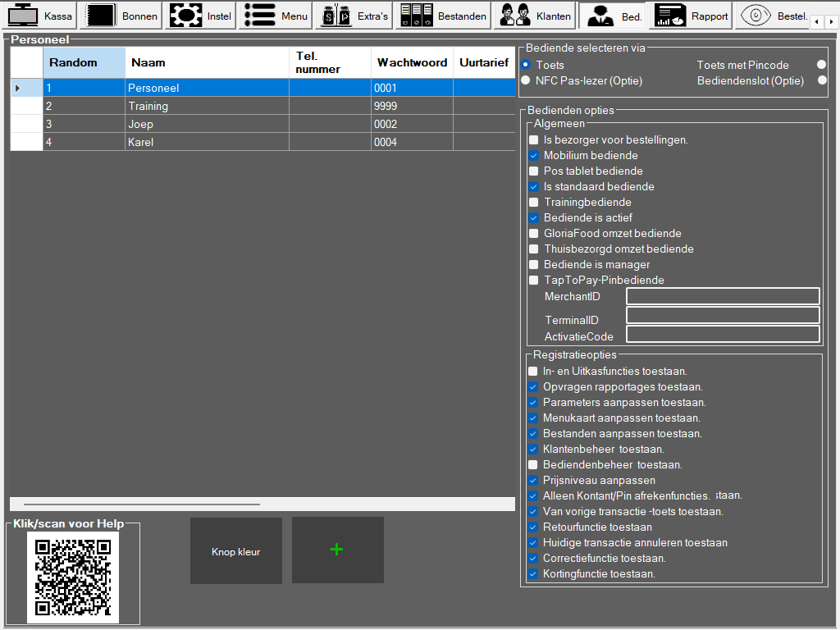
Task: Open the Bestanden binders tab
Action: click(445, 16)
